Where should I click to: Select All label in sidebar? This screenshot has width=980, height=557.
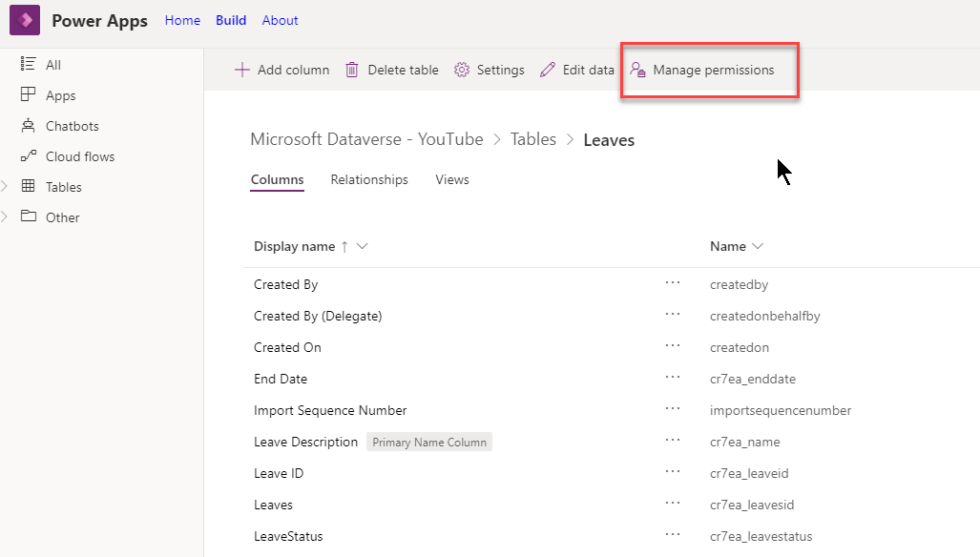(53, 65)
